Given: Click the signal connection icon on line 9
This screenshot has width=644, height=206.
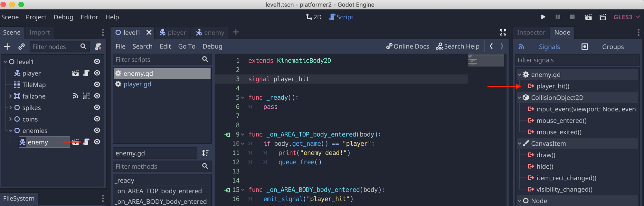Looking at the screenshot, I should pos(227,134).
